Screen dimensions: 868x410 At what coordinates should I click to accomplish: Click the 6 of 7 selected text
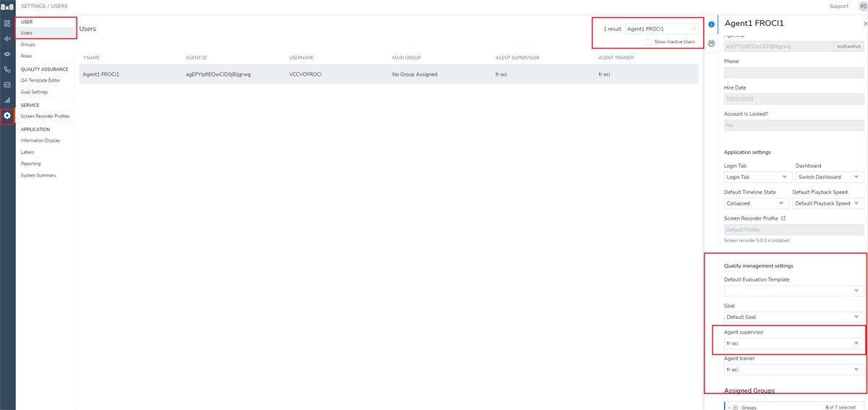841,408
